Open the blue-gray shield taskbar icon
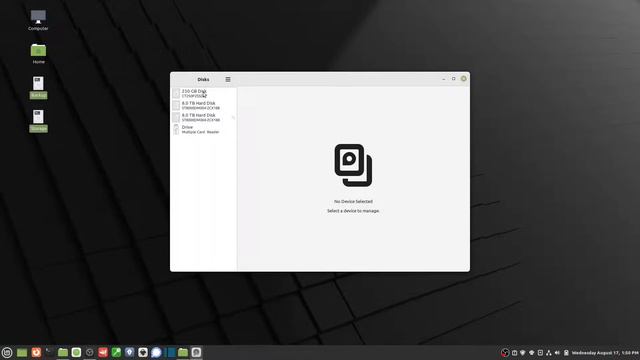Viewport: 640px width, 360px height. [x=129, y=352]
